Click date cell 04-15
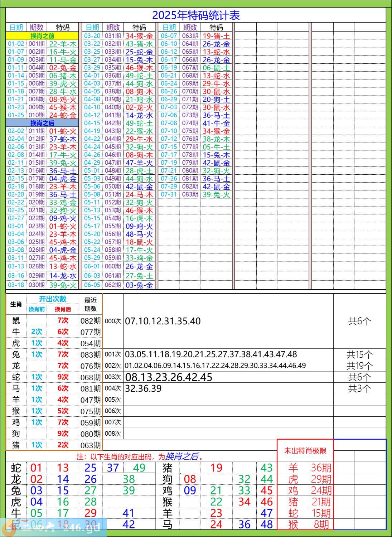The image size is (392, 537). pyautogui.click(x=92, y=123)
